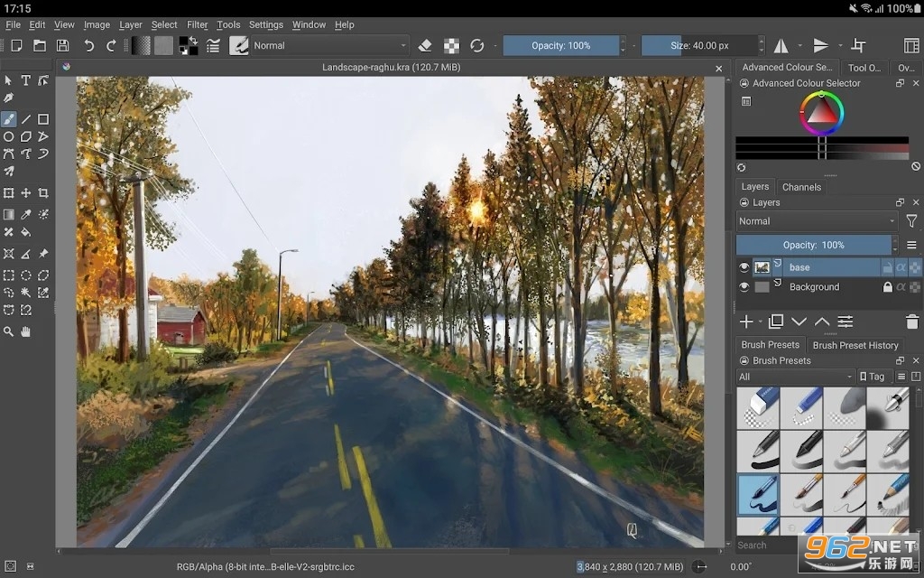Screen dimensions: 924x578
Task: Choose workspace from toolbar right icon
Action: 911,45
